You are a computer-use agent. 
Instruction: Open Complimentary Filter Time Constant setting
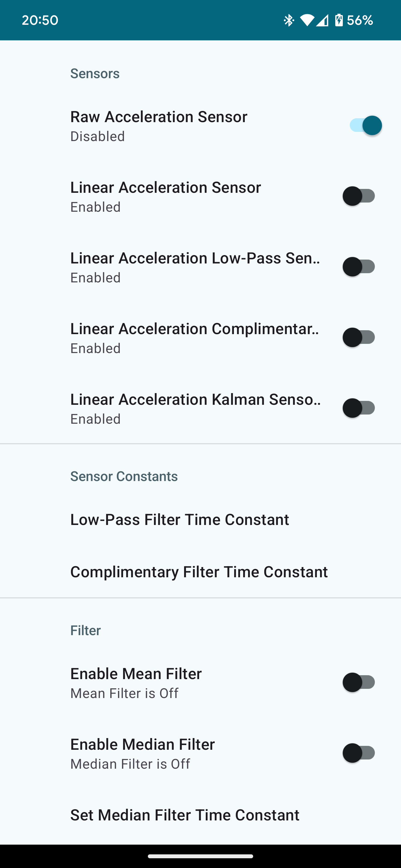200,572
